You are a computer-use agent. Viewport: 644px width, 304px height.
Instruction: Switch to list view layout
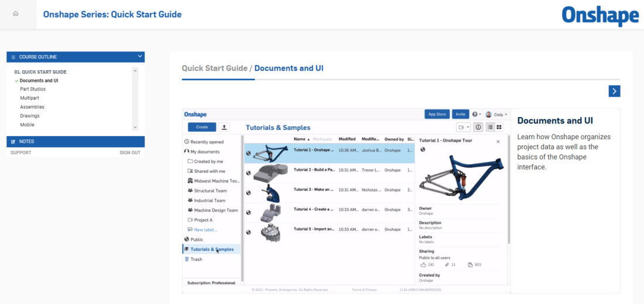pos(490,127)
